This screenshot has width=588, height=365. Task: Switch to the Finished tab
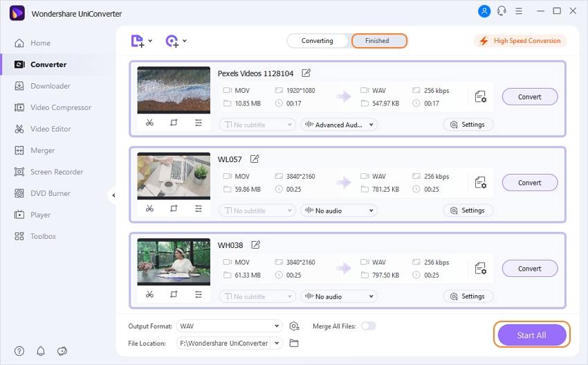(x=379, y=41)
